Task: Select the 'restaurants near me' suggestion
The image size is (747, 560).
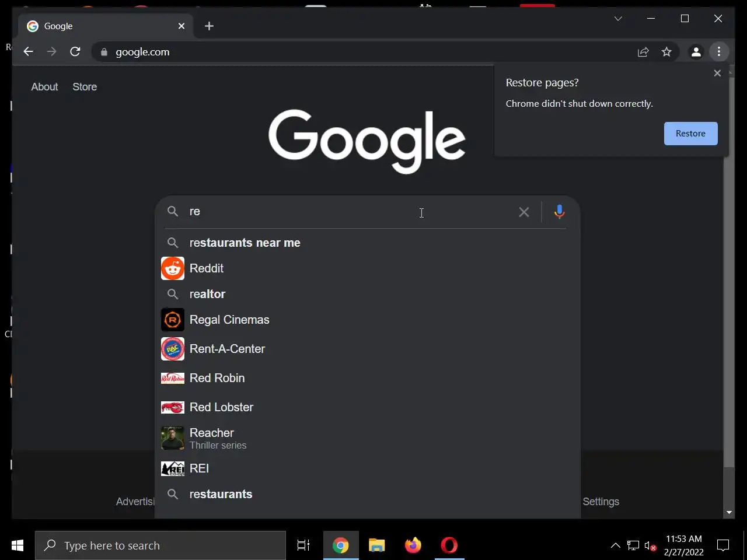Action: point(368,243)
